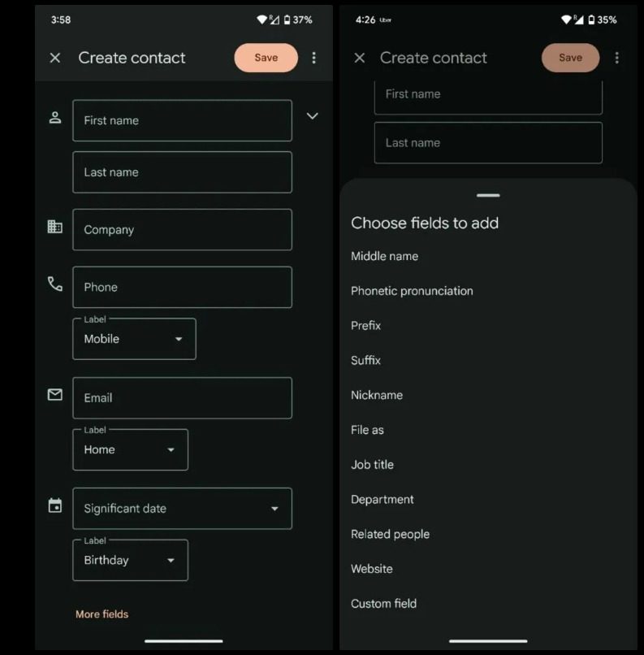
Task: Tap the phone handset icon
Action: [x=55, y=284]
